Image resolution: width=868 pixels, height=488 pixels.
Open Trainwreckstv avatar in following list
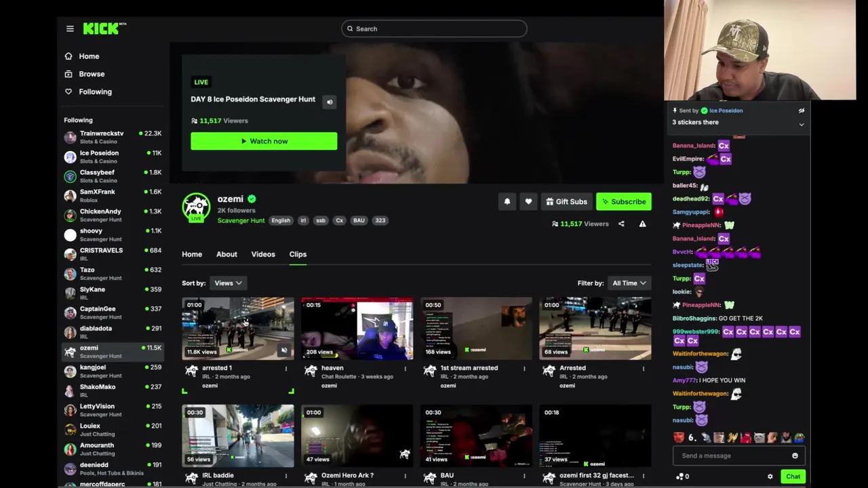point(70,138)
